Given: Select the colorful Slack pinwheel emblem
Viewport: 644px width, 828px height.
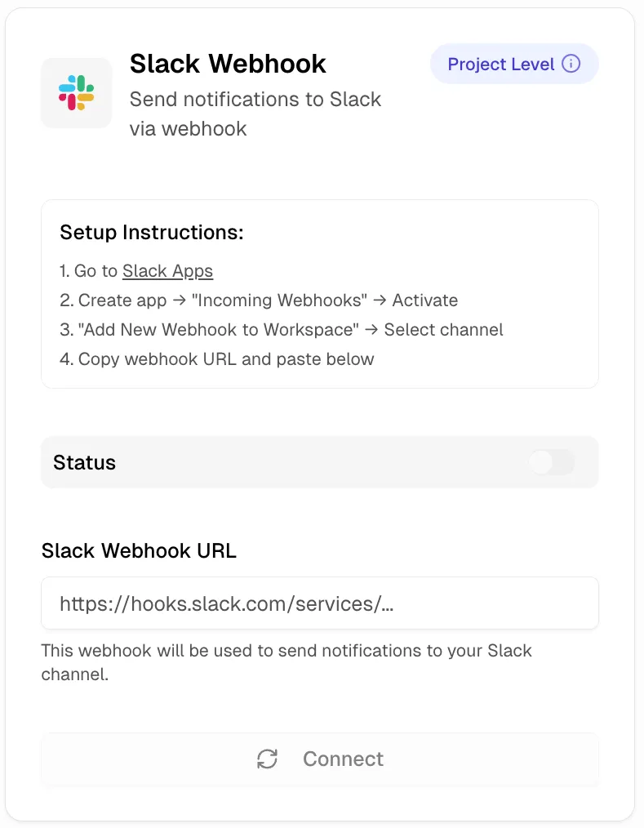Looking at the screenshot, I should pos(76,92).
